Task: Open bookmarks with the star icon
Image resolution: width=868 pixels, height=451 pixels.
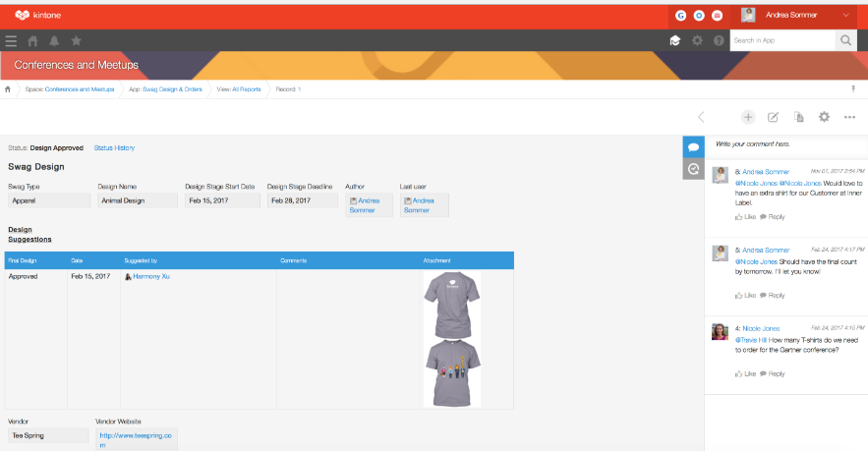Action: (76, 40)
